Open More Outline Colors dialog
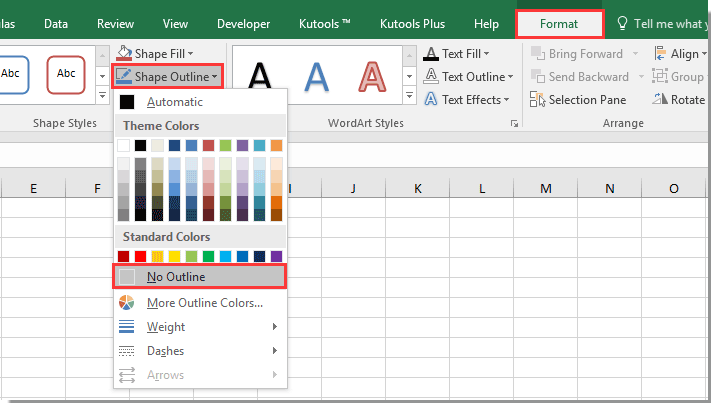Screen dimensions: 711x403 (x=204, y=303)
